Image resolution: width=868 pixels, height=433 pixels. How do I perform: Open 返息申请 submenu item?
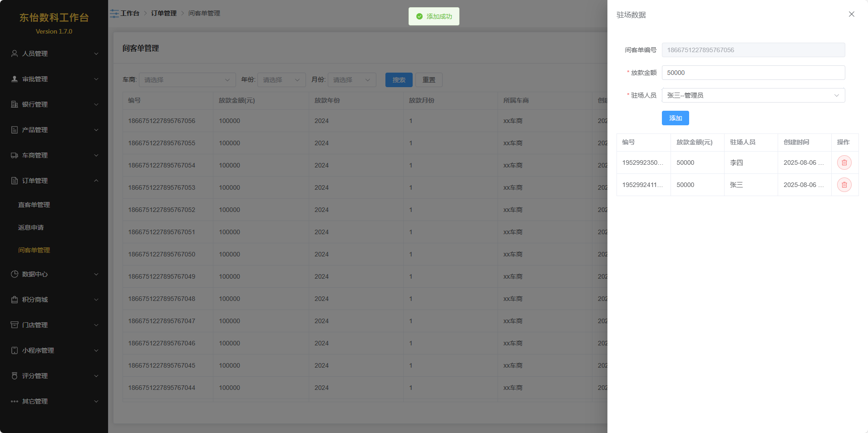[31, 227]
